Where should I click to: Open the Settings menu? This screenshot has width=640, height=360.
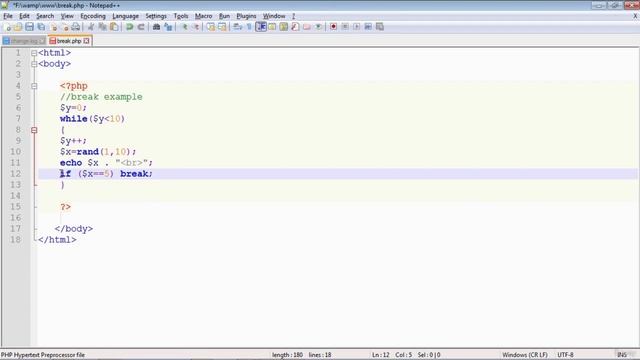[x=156, y=16]
